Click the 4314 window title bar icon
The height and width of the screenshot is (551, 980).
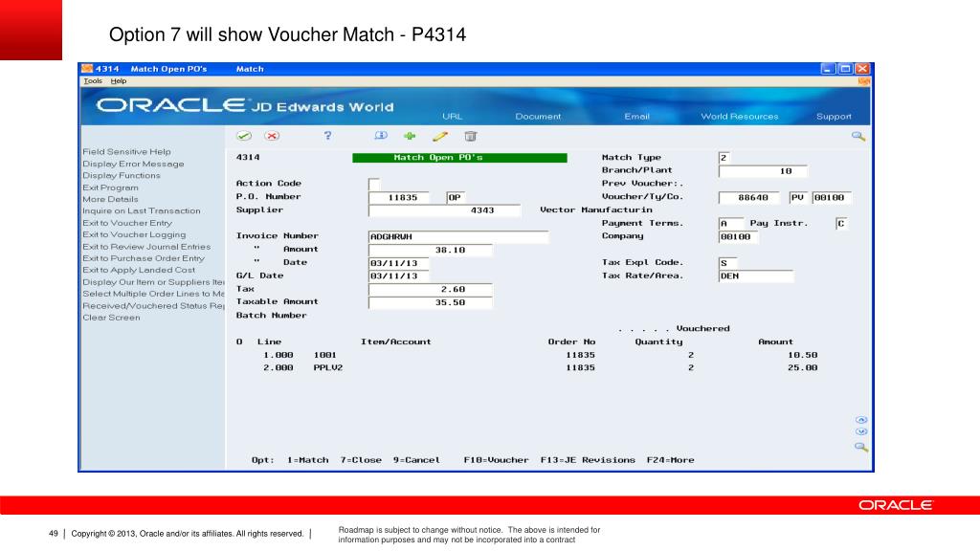87,69
